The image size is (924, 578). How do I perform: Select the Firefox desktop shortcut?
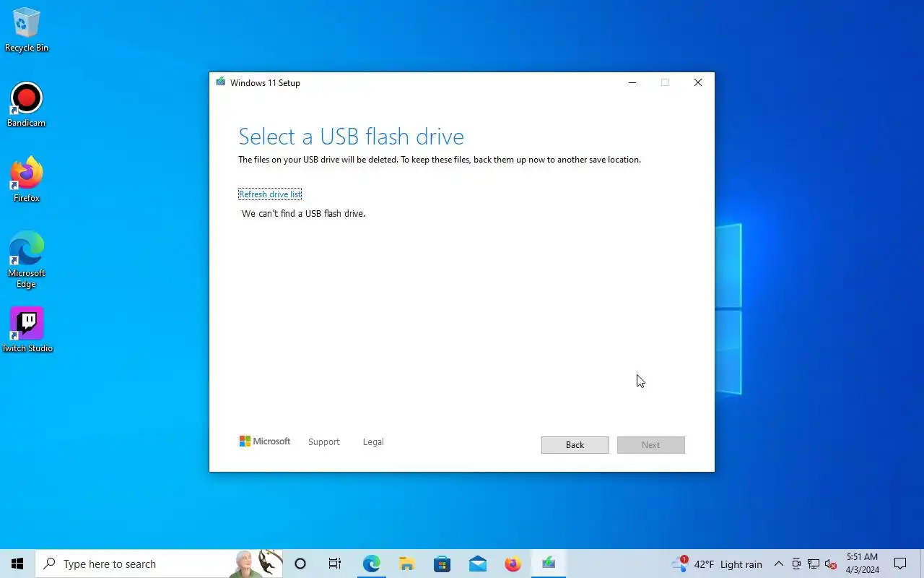26,180
